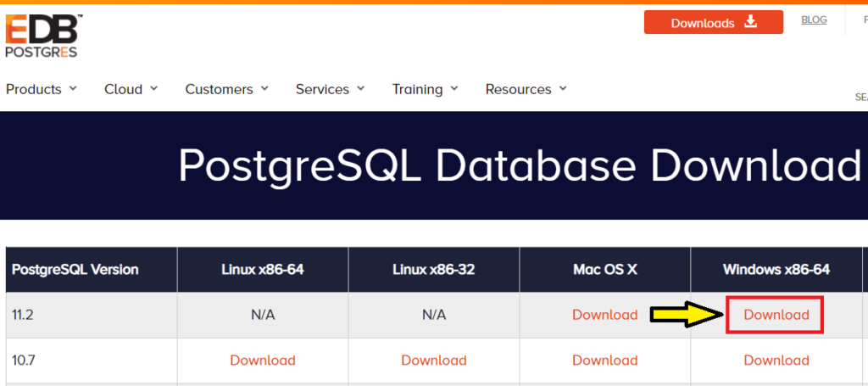Open the Resources menu
Viewport: 868px width, 386px height.
point(518,89)
